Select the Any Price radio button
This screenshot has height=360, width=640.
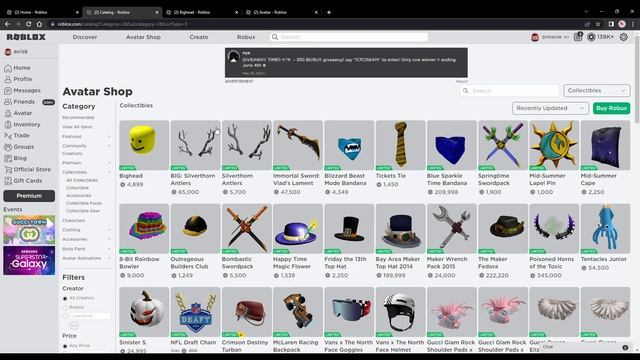tap(65, 346)
